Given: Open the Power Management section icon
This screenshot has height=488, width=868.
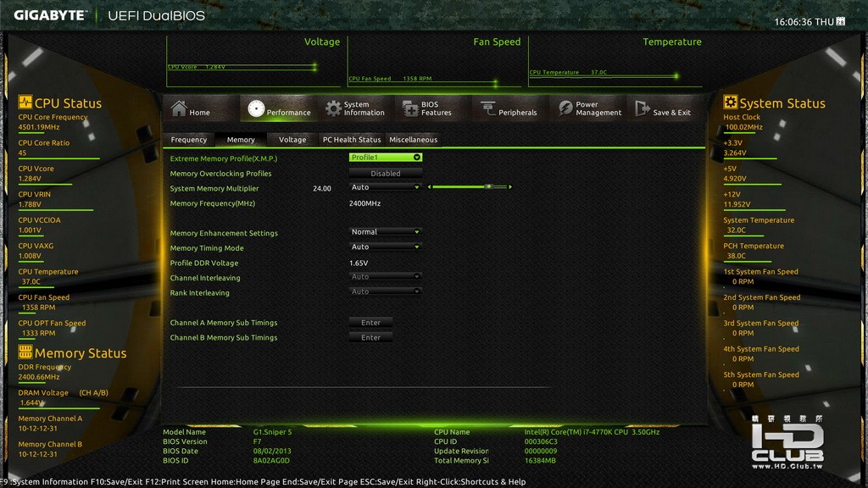Looking at the screenshot, I should pos(565,108).
